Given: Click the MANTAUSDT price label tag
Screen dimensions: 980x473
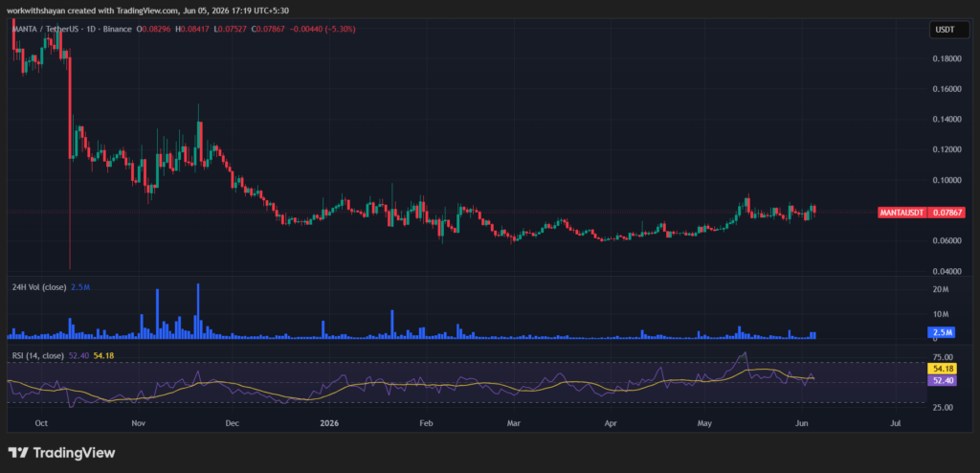Looking at the screenshot, I should (x=902, y=213).
